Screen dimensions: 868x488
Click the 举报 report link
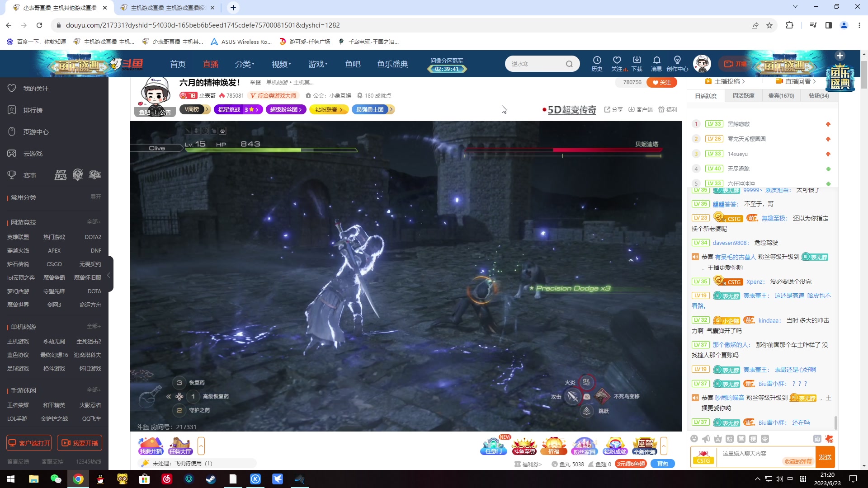click(x=255, y=83)
